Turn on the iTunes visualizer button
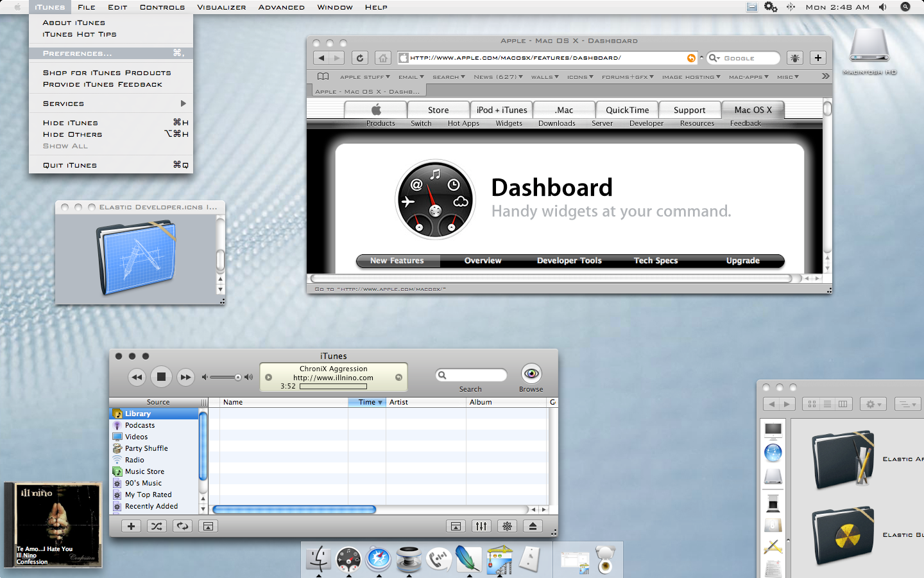The image size is (924, 578). tap(507, 526)
